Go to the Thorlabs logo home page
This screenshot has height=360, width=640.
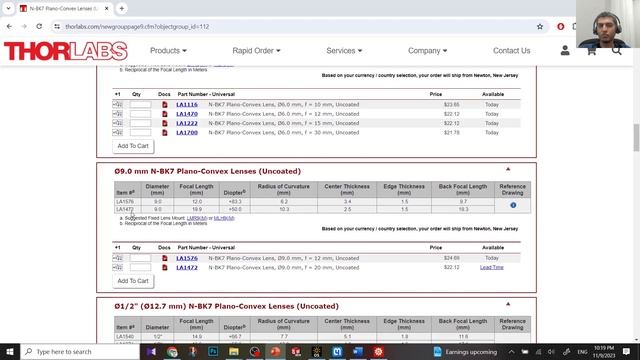(x=66, y=51)
